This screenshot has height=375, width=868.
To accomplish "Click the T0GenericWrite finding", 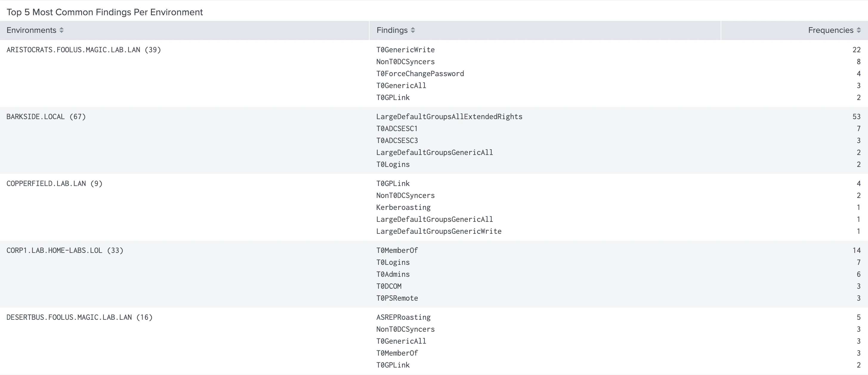I will [405, 50].
